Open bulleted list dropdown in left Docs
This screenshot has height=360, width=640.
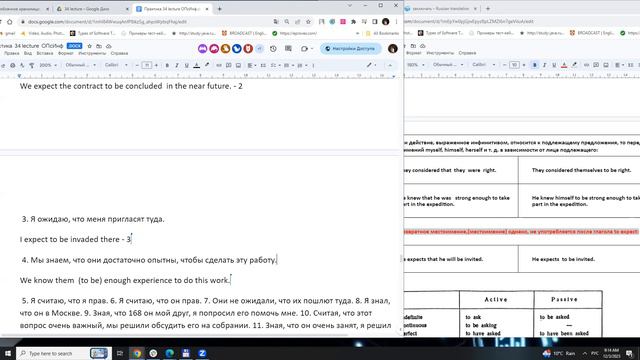288,65
